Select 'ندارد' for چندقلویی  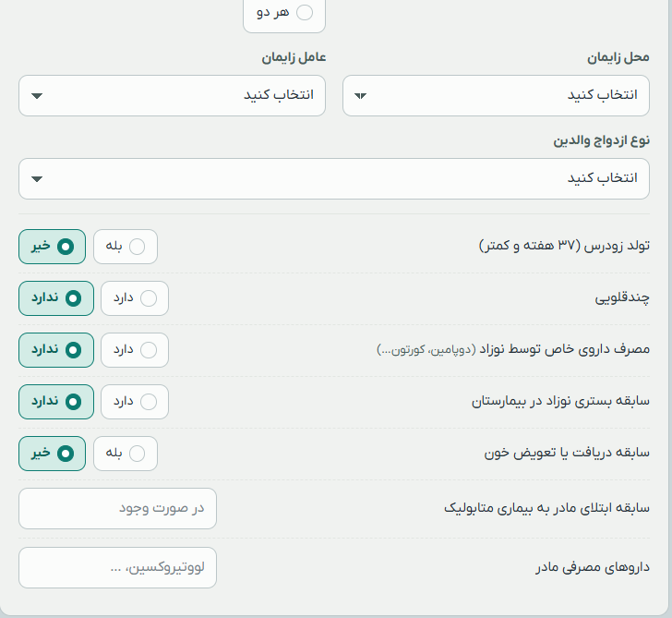click(56, 298)
